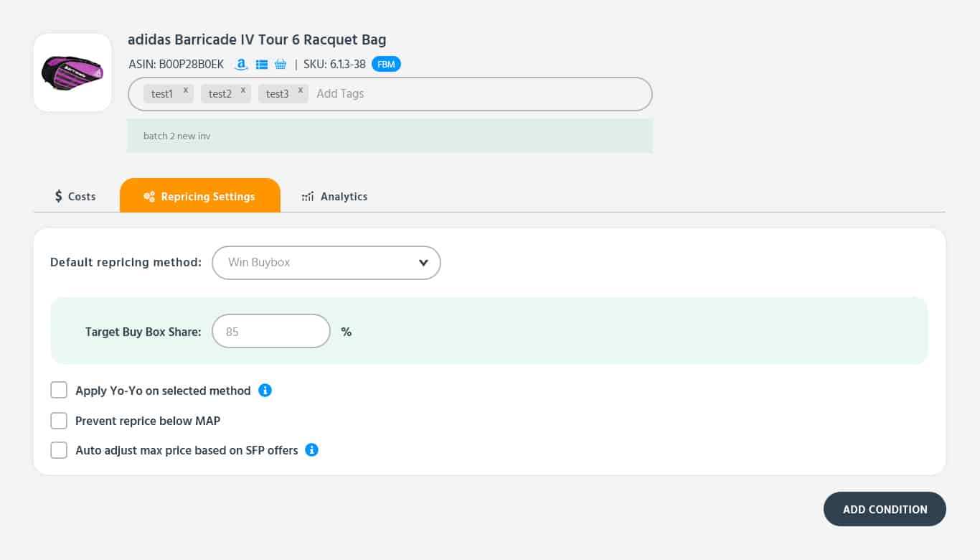The width and height of the screenshot is (980, 560).
Task: Remove the test3 tag
Action: point(300,90)
